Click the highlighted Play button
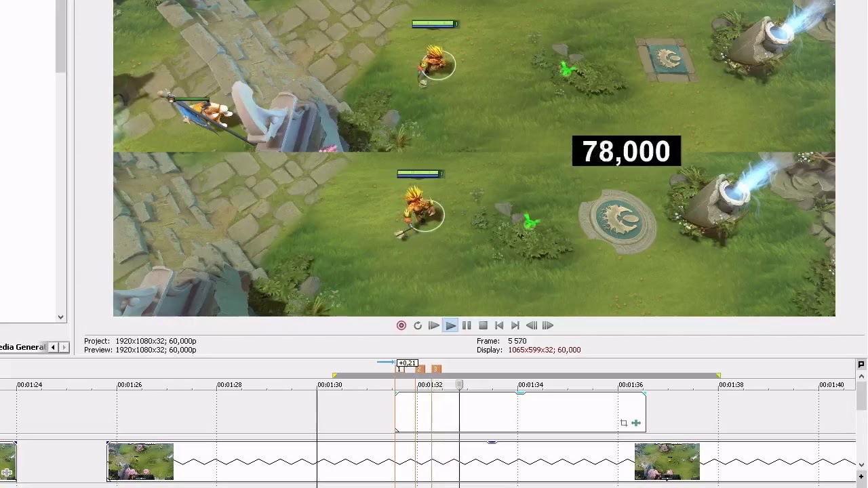This screenshot has height=488, width=868. pyautogui.click(x=450, y=326)
